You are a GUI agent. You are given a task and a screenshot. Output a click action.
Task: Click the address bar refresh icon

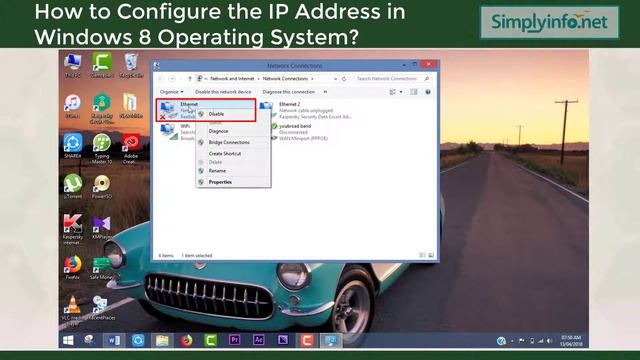344,78
